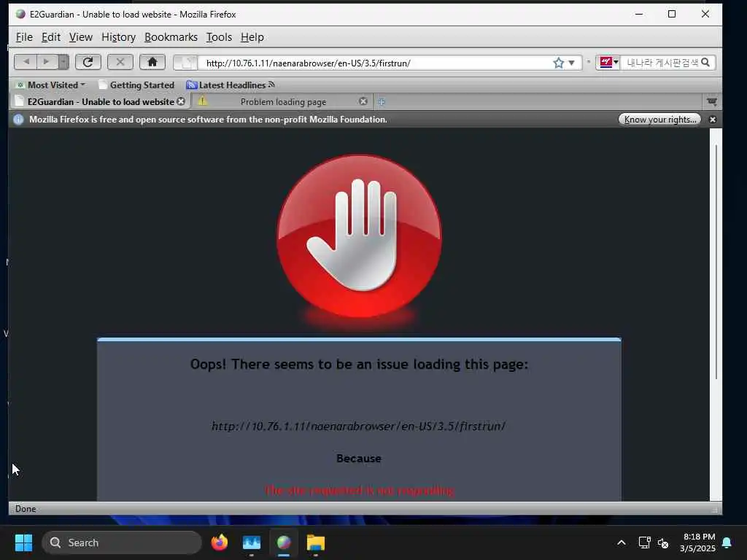The height and width of the screenshot is (560, 747).
Task: Open the Tools menu
Action: pyautogui.click(x=219, y=37)
